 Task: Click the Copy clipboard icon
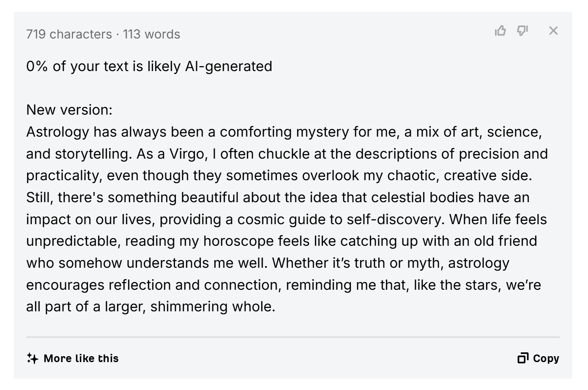523,358
